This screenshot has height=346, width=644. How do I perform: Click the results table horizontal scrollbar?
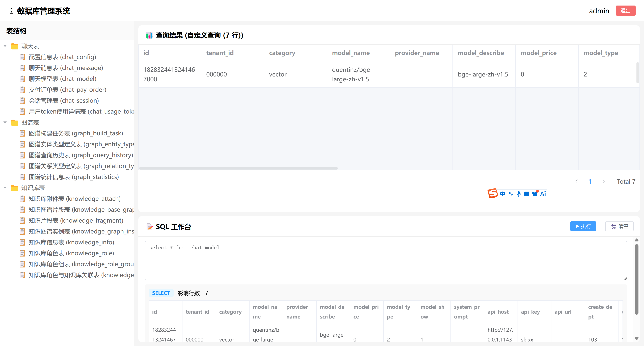[x=238, y=168]
